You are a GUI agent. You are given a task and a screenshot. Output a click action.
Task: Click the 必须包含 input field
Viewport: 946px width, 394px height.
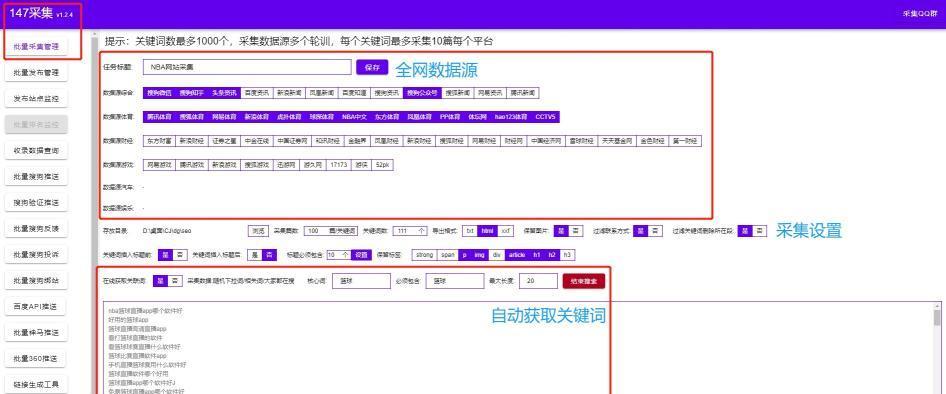click(454, 281)
